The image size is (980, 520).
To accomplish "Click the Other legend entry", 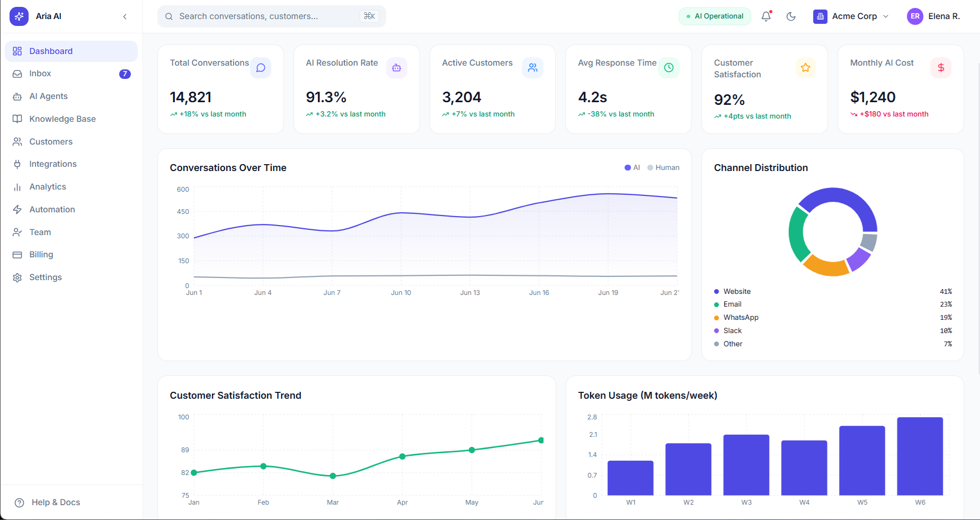I will 833,344.
